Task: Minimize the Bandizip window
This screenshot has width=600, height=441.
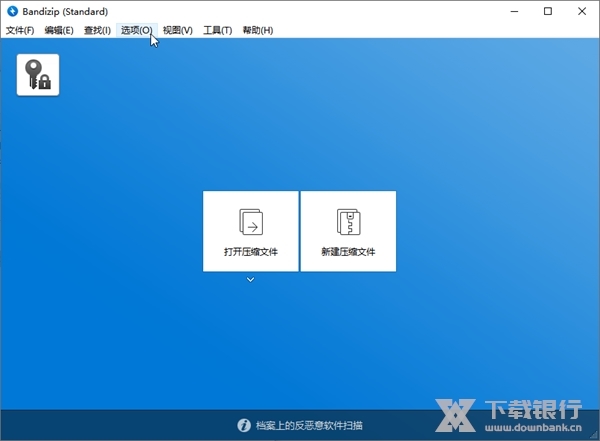Action: [514, 11]
